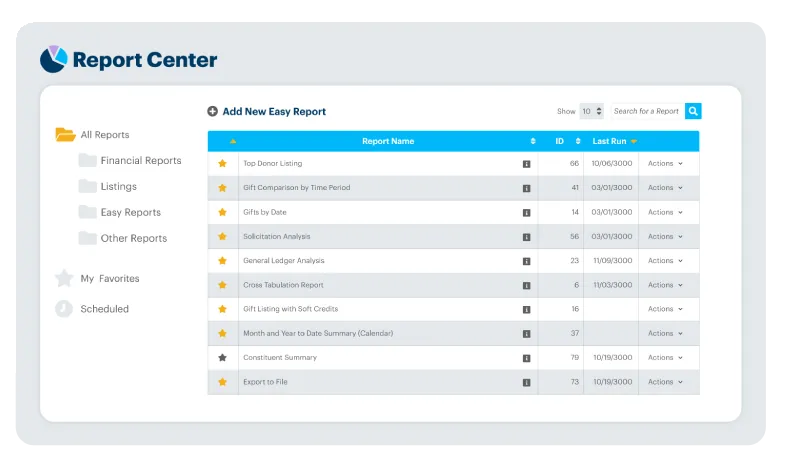Screen dimensions: 788x468
Task: Toggle favorite star for Gift Listing with Soft Credits
Action: click(x=223, y=309)
